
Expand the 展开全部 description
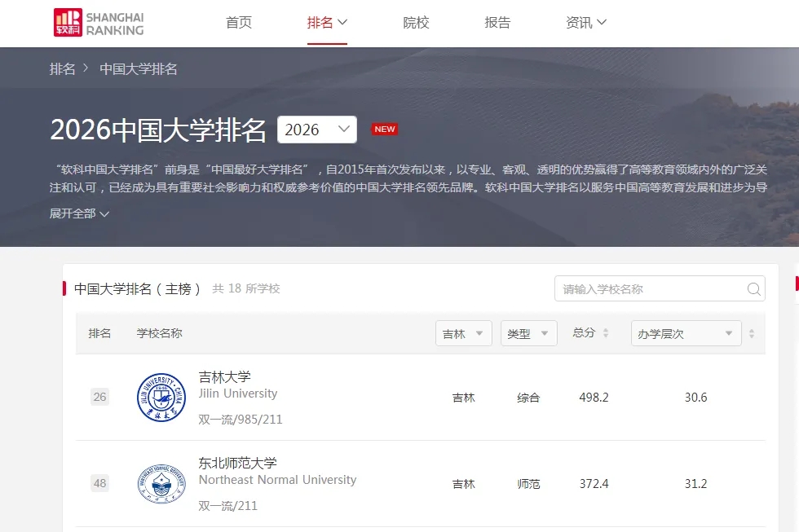(x=79, y=213)
